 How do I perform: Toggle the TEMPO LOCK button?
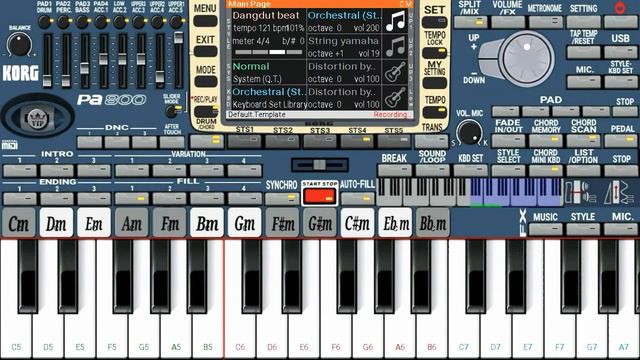click(x=434, y=53)
